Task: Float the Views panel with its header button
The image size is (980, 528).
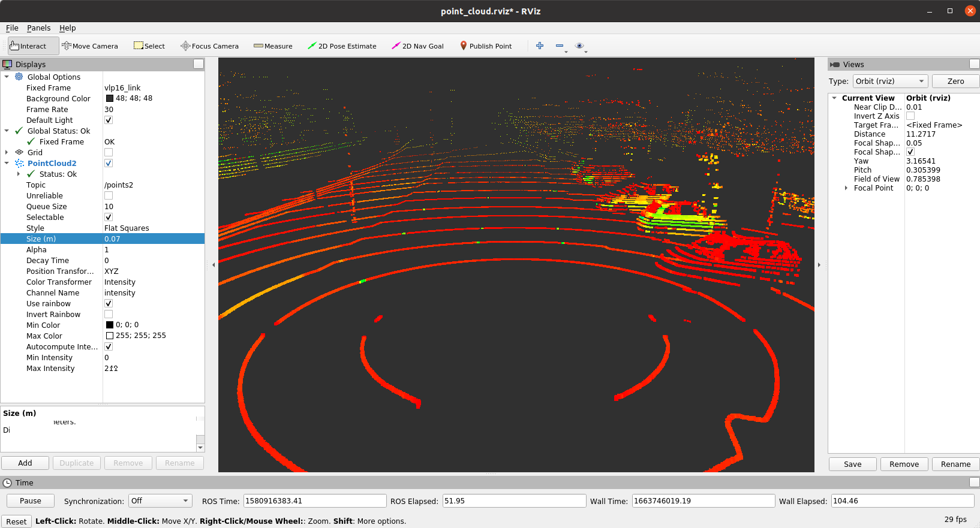Action: 975,64
